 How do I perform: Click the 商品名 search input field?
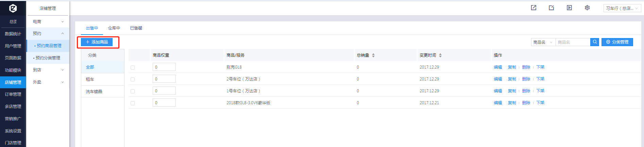click(573, 42)
